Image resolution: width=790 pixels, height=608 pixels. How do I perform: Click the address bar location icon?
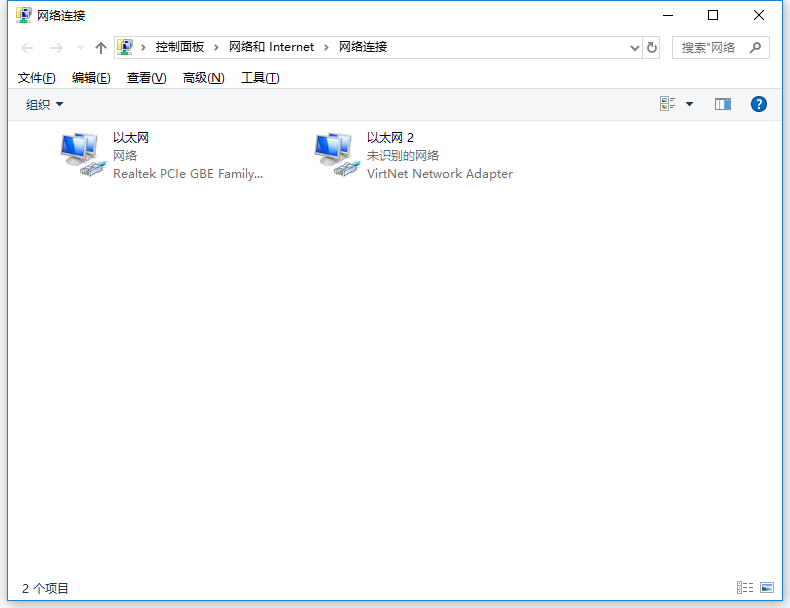point(125,47)
